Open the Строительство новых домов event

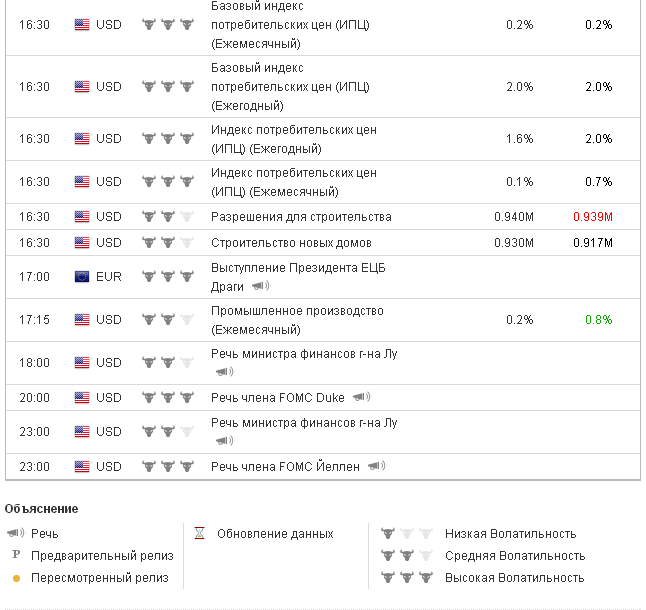291,242
